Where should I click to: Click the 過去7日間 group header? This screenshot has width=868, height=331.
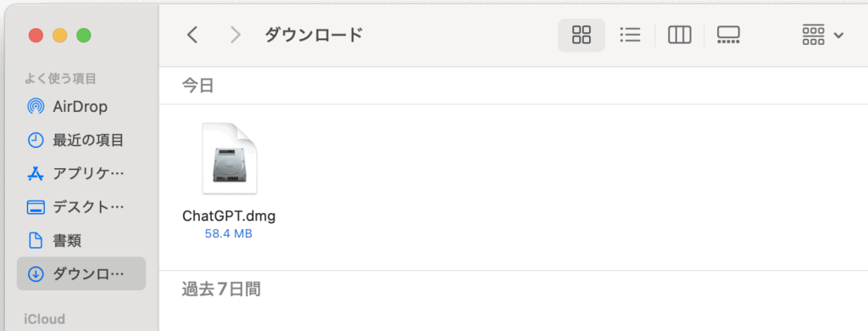point(221,289)
